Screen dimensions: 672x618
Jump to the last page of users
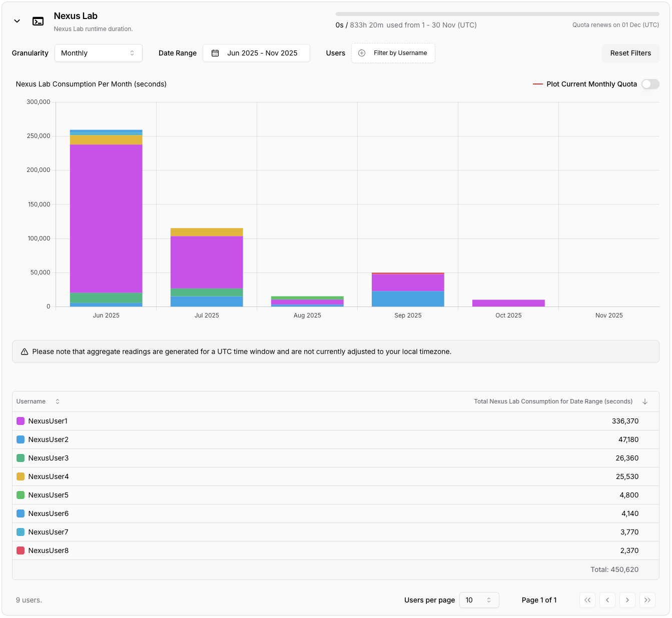point(647,600)
